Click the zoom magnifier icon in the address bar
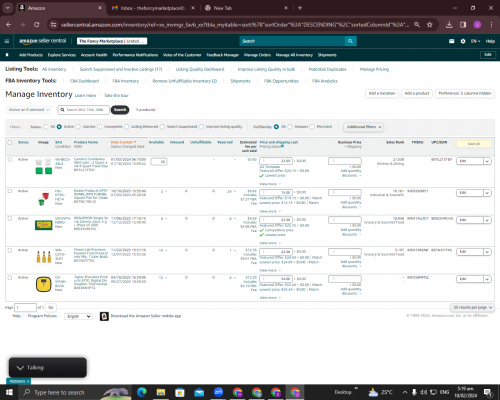This screenshot has height=400, width=500. point(417,24)
